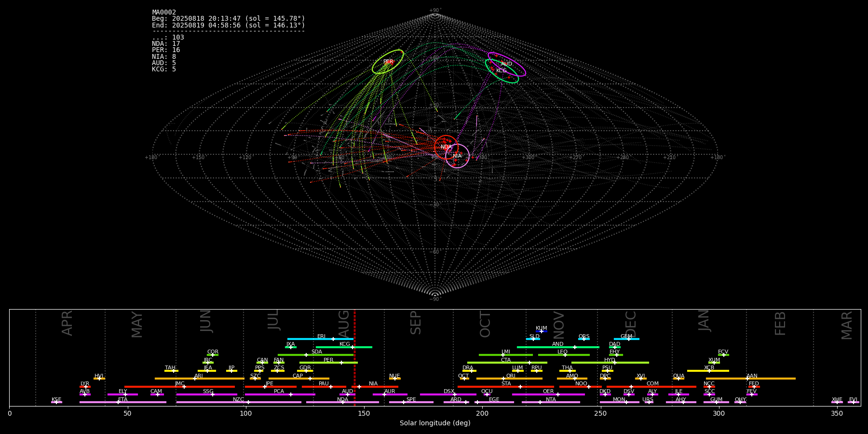Click the APR month label on timeline
868x434 pixels.
pyautogui.click(x=67, y=323)
